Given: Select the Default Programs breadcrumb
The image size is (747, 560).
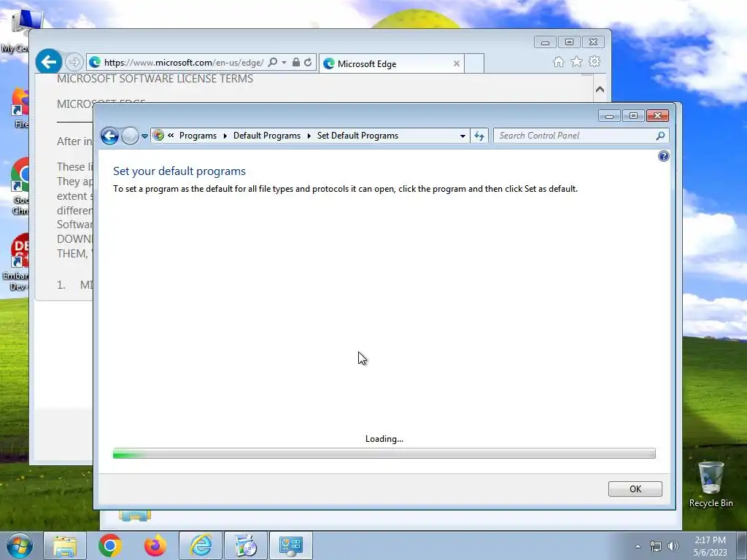Looking at the screenshot, I should click(267, 136).
